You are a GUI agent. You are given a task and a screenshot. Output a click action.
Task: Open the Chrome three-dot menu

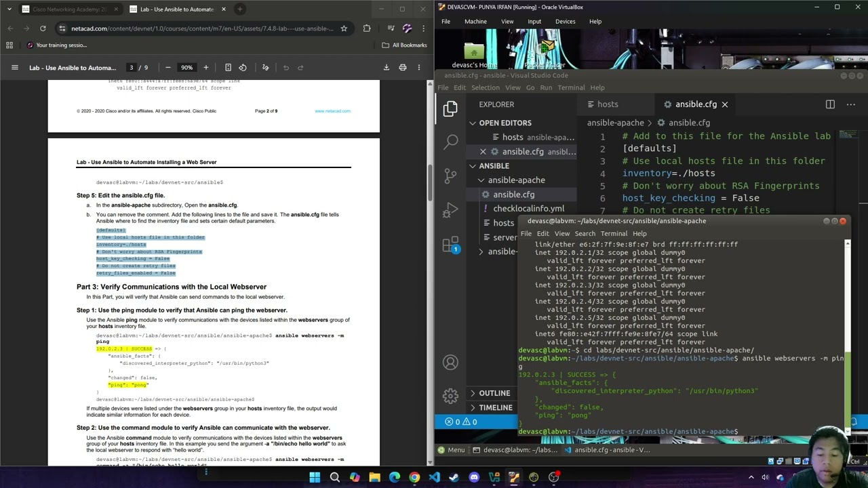tap(423, 28)
